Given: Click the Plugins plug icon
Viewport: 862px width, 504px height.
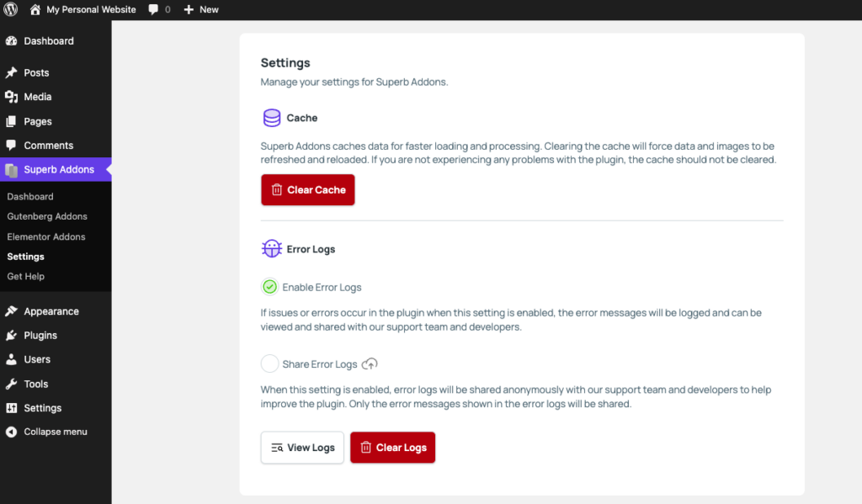Looking at the screenshot, I should pos(12,335).
